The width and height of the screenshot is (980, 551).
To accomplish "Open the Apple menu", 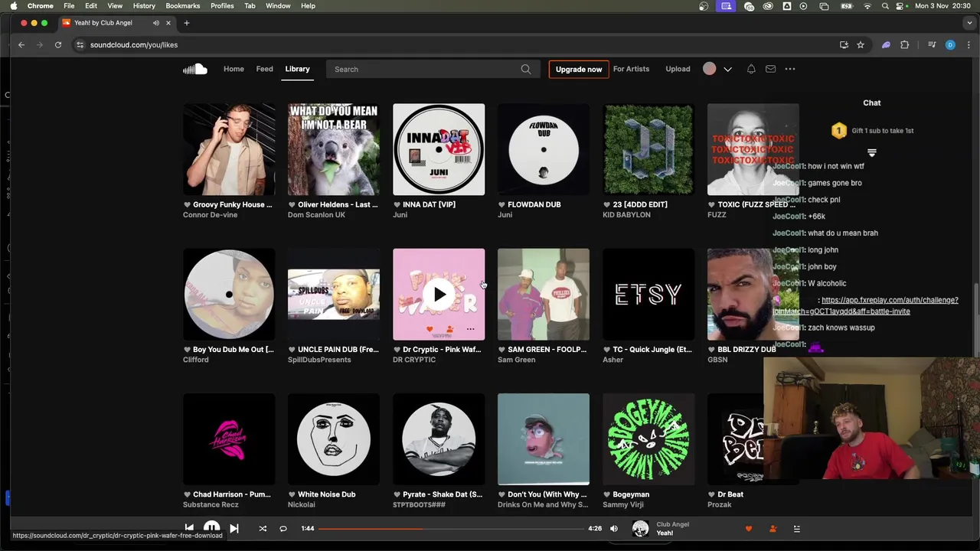I will click(x=14, y=5).
